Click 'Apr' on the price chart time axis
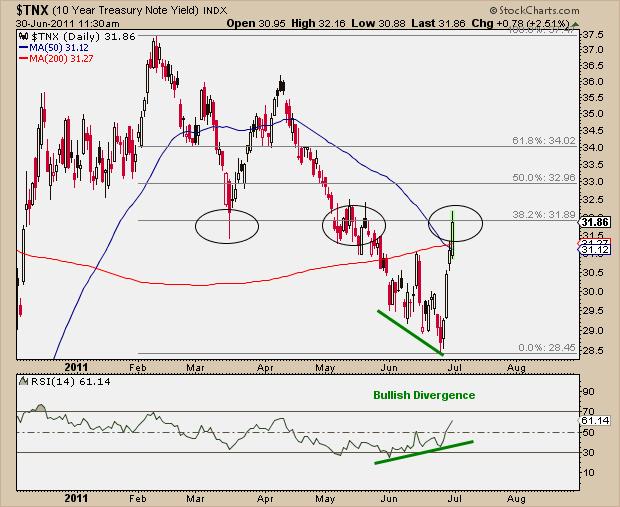Viewport: 620px width, 507px height. [265, 367]
